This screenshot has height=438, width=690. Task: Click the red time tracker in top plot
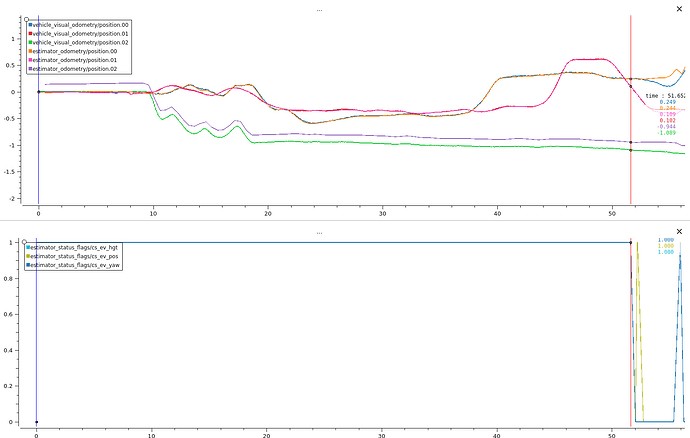(x=631, y=110)
